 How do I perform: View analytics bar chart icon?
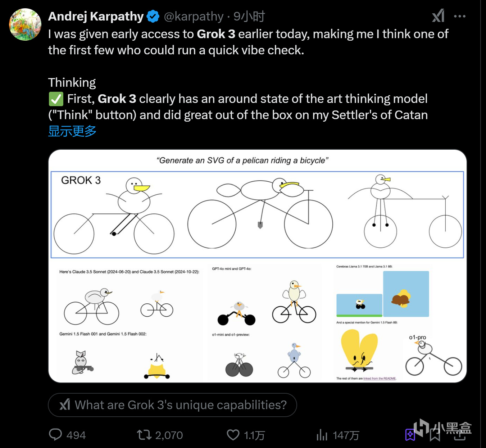(x=322, y=435)
